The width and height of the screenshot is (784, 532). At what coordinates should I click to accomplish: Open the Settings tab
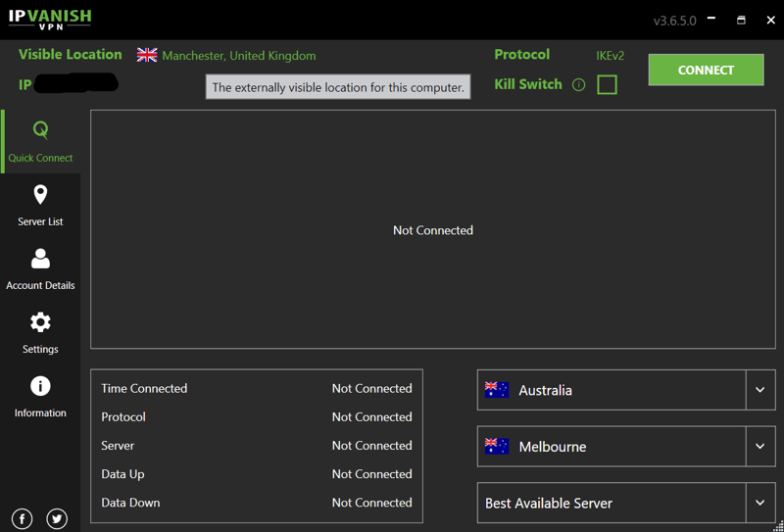click(x=40, y=333)
